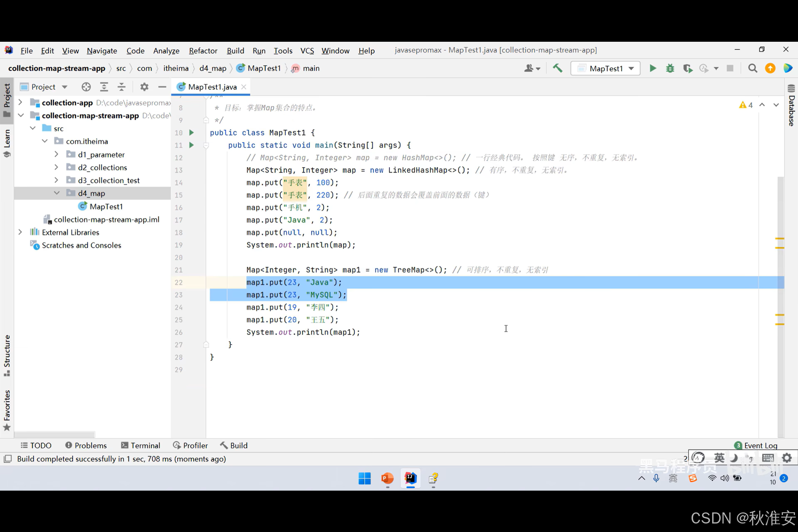Image resolution: width=798 pixels, height=532 pixels.
Task: Open Search Everywhere magnifier icon
Action: [x=753, y=68]
